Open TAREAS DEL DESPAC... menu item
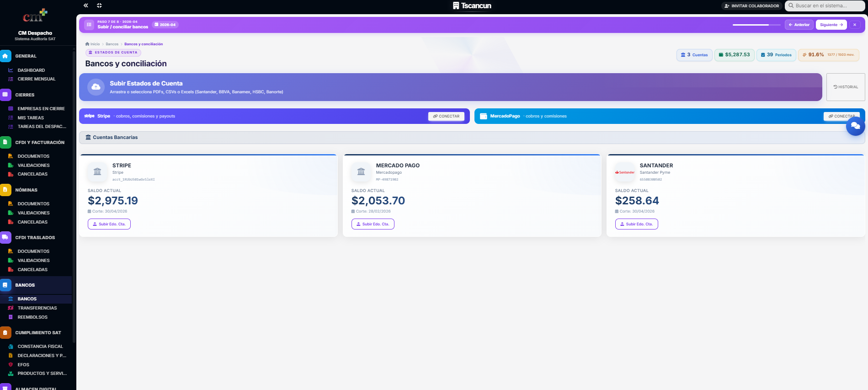Viewport: 868px width, 390px height. pyautogui.click(x=42, y=127)
